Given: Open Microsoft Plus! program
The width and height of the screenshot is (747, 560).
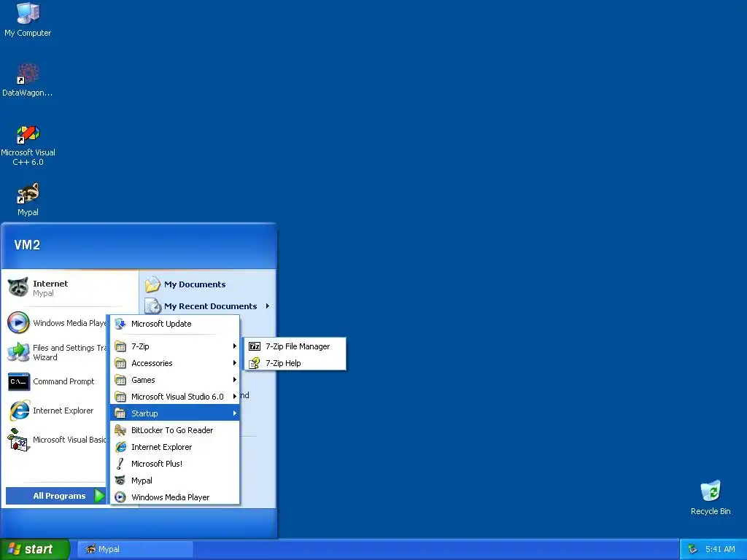Looking at the screenshot, I should [x=174, y=464].
